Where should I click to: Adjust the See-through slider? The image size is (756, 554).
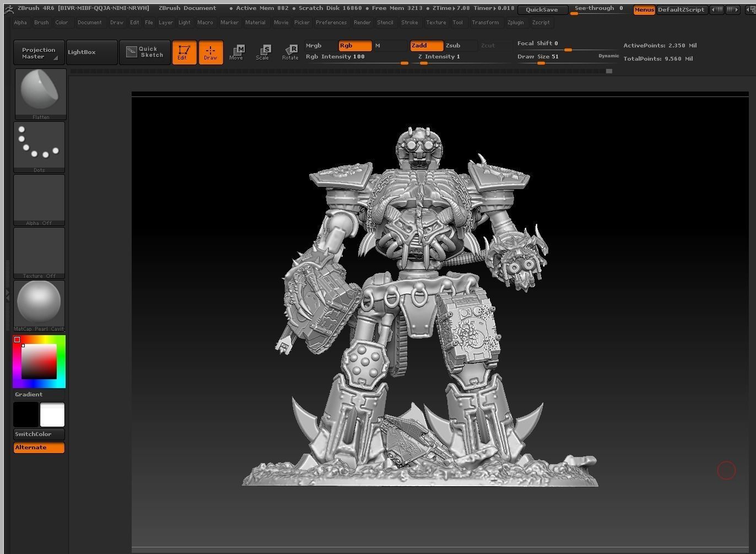click(599, 9)
